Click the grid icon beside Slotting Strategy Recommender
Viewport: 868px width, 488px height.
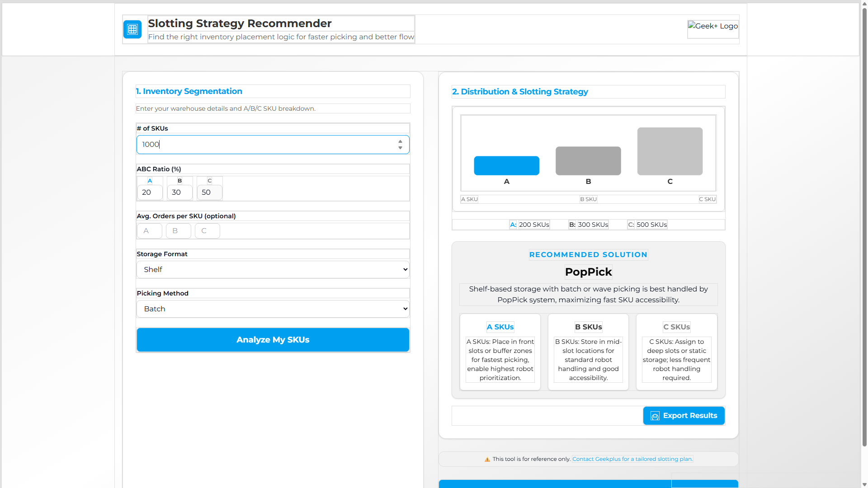[x=132, y=29]
